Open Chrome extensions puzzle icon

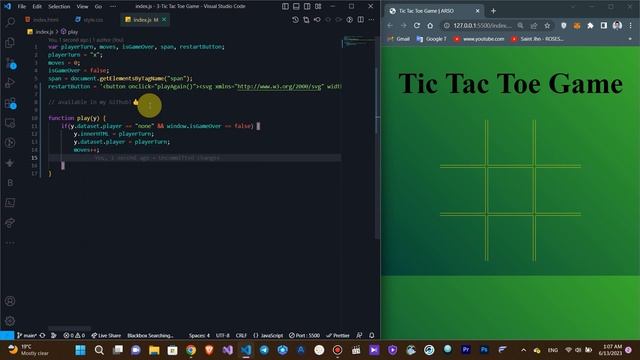tap(590, 25)
